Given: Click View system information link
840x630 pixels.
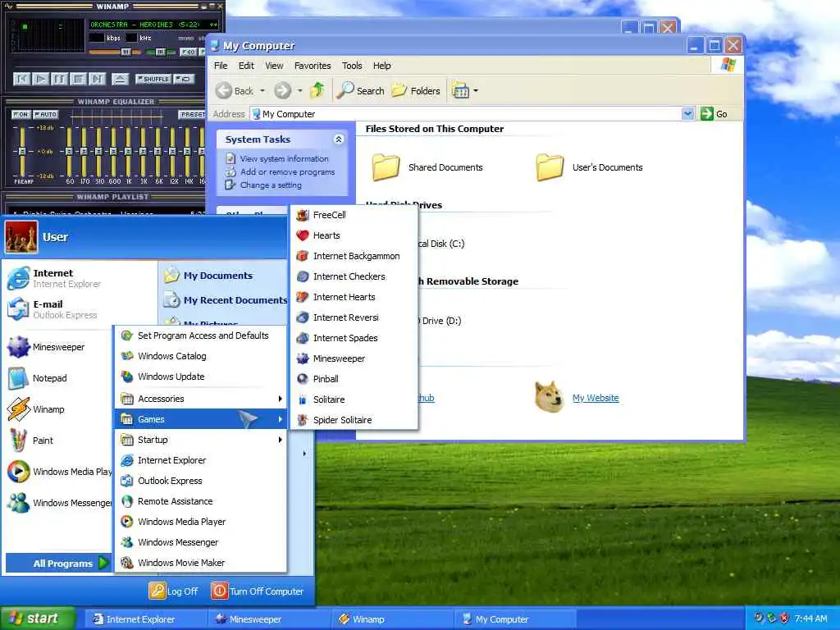Looking at the screenshot, I should point(284,158).
